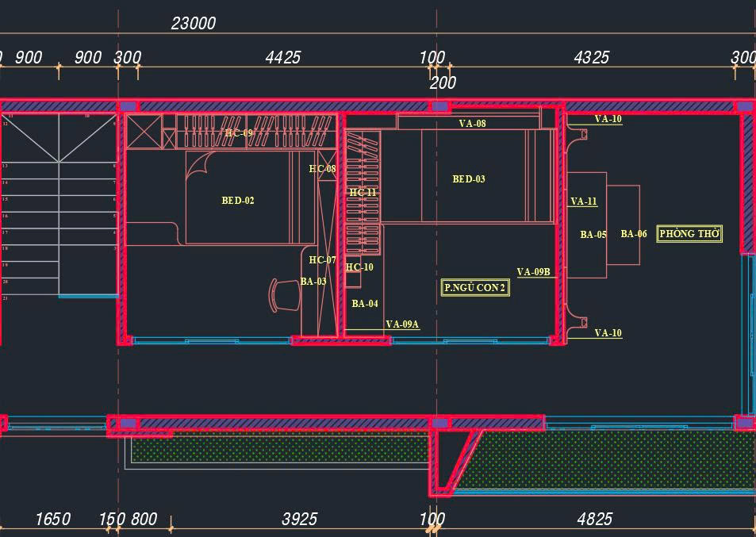Image resolution: width=756 pixels, height=537 pixels.
Task: Select the BED-03 label text
Action: pos(469,179)
